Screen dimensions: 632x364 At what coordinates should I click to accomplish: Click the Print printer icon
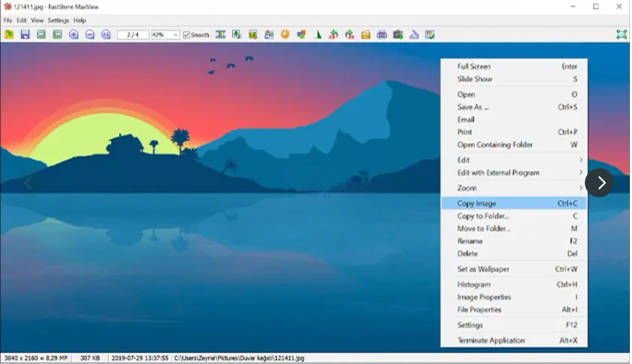(382, 35)
